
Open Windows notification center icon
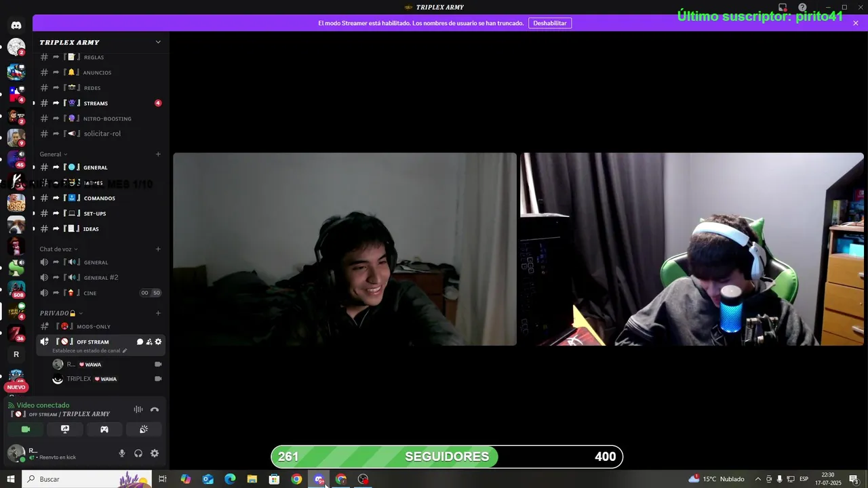[x=854, y=479]
